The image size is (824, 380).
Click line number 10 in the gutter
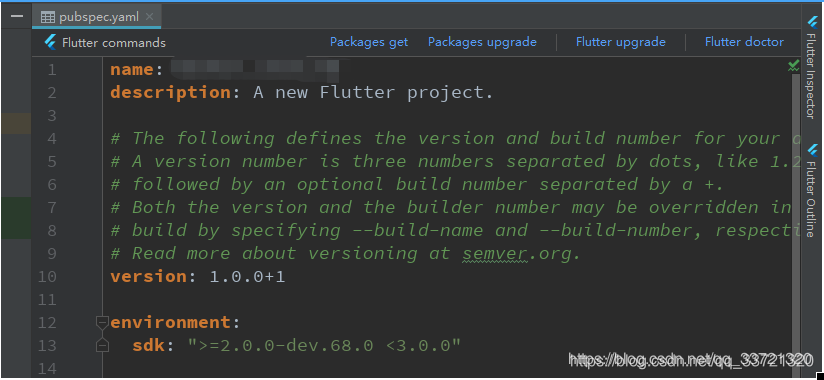(47, 276)
